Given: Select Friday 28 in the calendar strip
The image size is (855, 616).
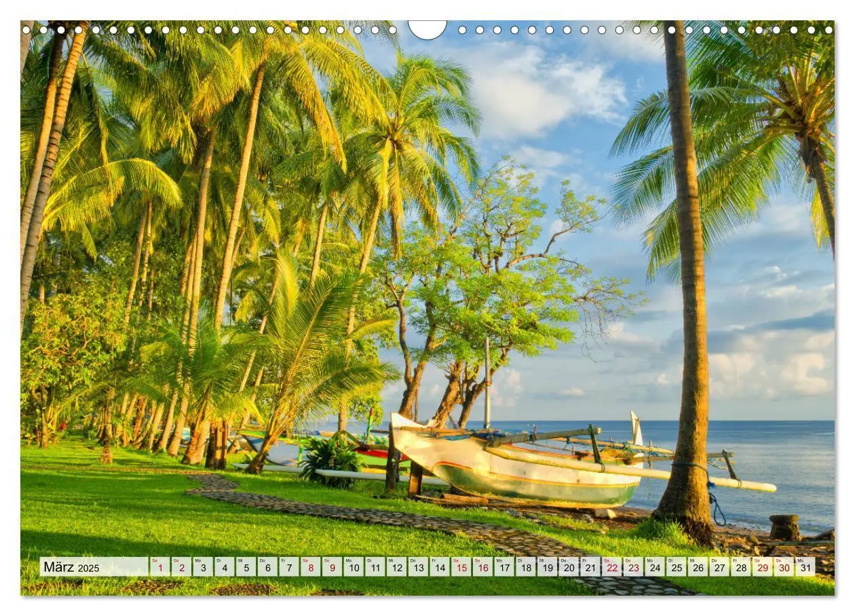Looking at the screenshot, I should [741, 567].
